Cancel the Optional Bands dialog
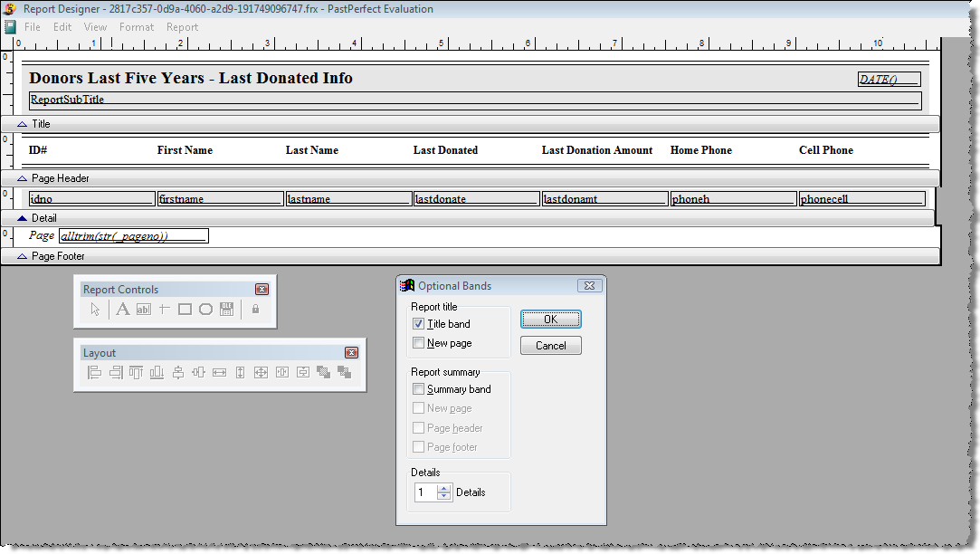The height and width of the screenshot is (554, 980). (550, 346)
